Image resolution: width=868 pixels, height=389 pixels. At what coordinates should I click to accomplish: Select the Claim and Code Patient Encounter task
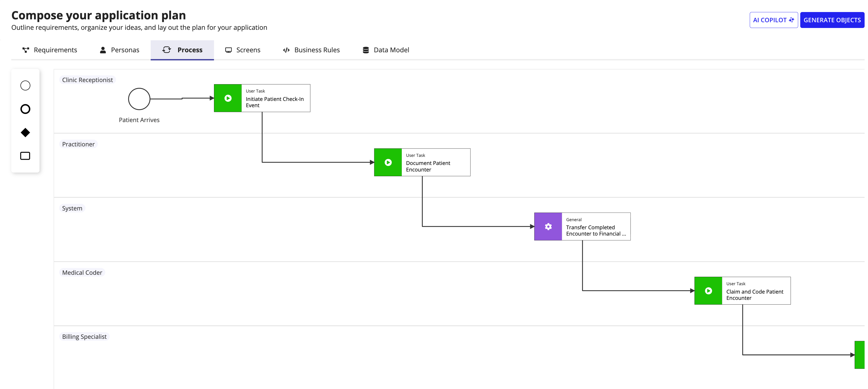[x=743, y=291]
